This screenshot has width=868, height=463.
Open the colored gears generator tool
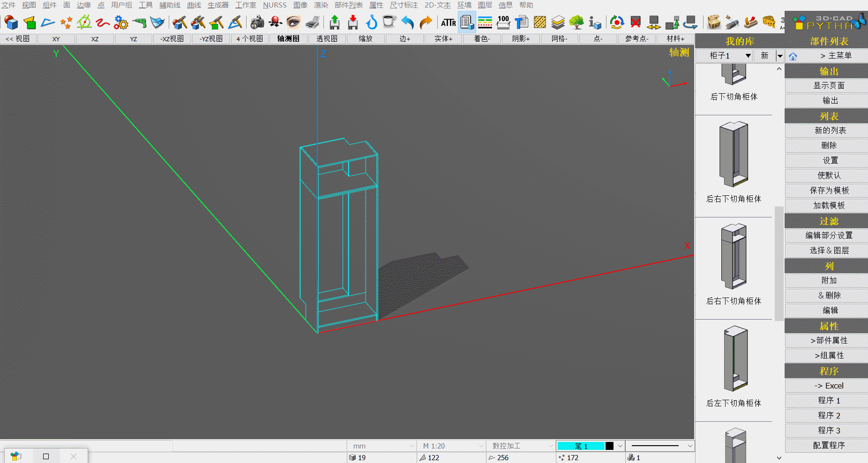121,22
